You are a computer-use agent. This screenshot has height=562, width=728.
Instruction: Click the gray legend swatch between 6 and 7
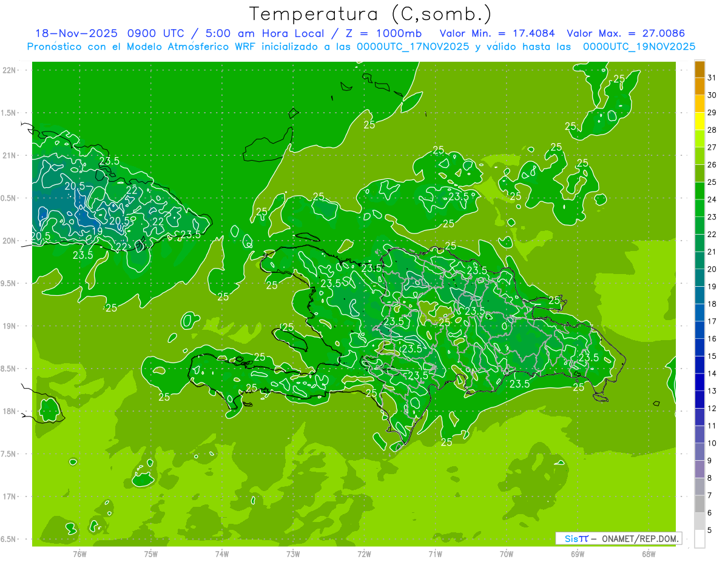699,504
